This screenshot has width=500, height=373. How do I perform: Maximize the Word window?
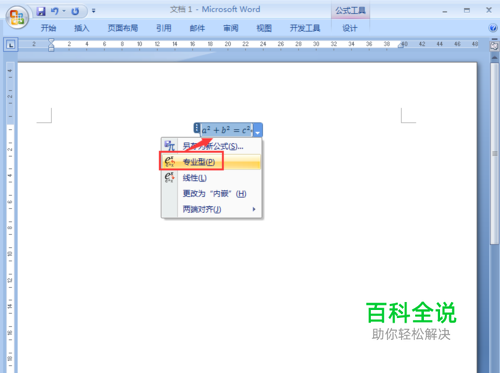(467, 11)
